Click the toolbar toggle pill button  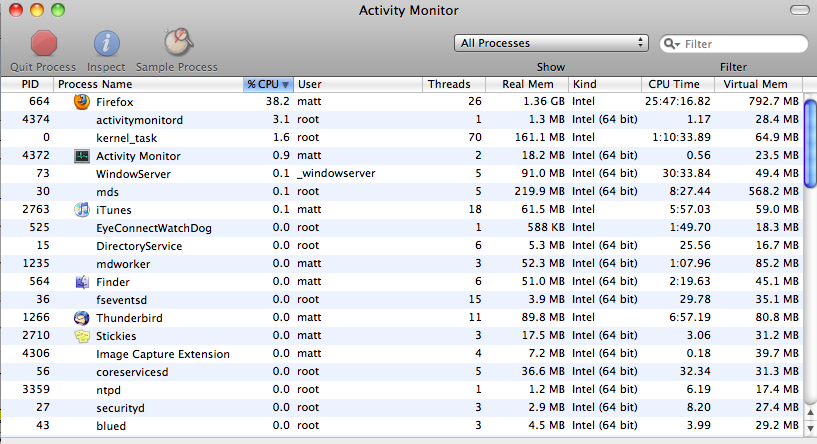799,10
